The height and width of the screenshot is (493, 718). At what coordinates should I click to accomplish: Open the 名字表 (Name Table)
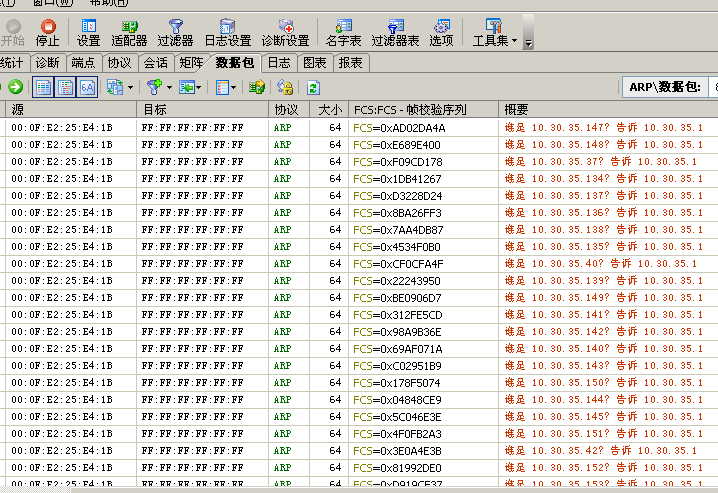click(344, 32)
